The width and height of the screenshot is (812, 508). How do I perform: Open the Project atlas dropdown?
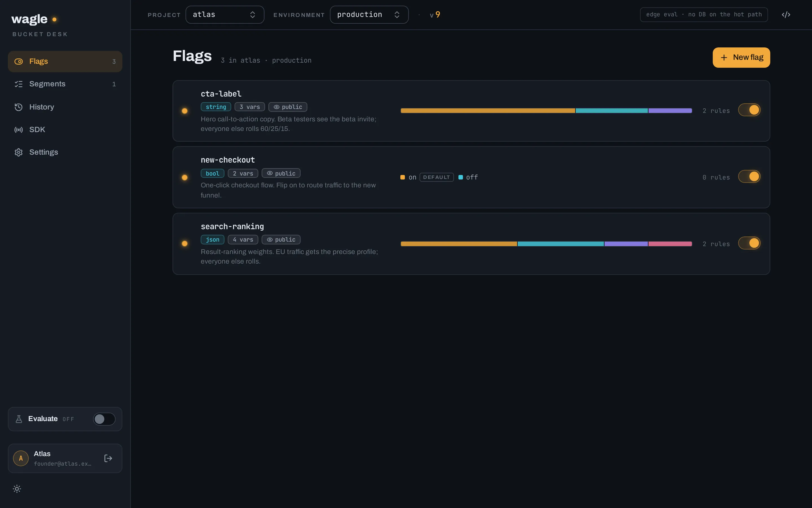[225, 15]
